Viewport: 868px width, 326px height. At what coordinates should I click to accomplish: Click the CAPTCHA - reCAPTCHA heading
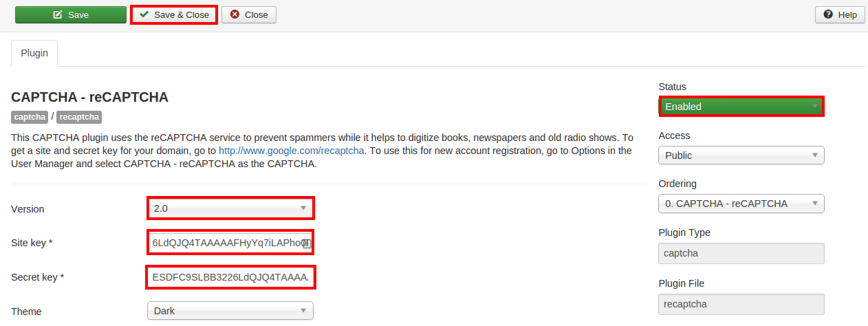pyautogui.click(x=90, y=97)
